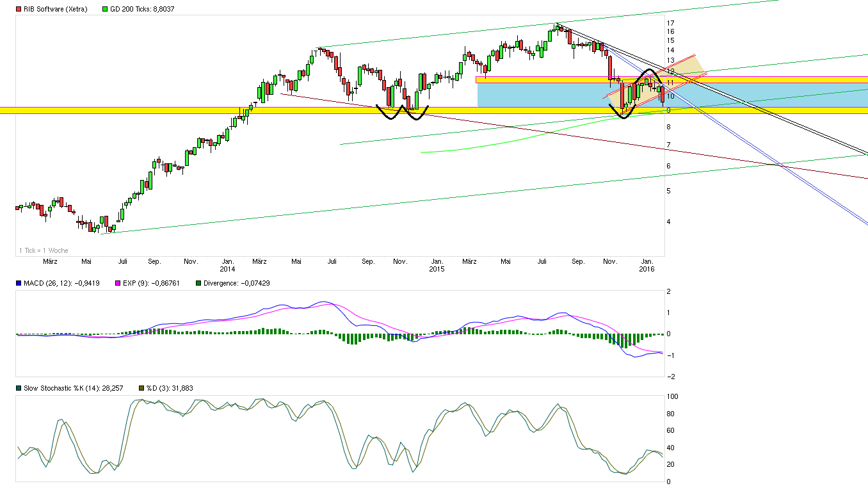Click the green GD 200 Ticks legend swatch
Image resolution: width=868 pixels, height=495 pixels.
point(106,10)
